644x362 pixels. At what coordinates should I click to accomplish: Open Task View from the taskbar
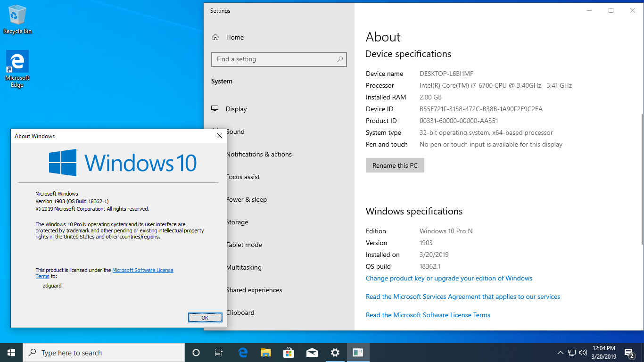click(x=219, y=353)
